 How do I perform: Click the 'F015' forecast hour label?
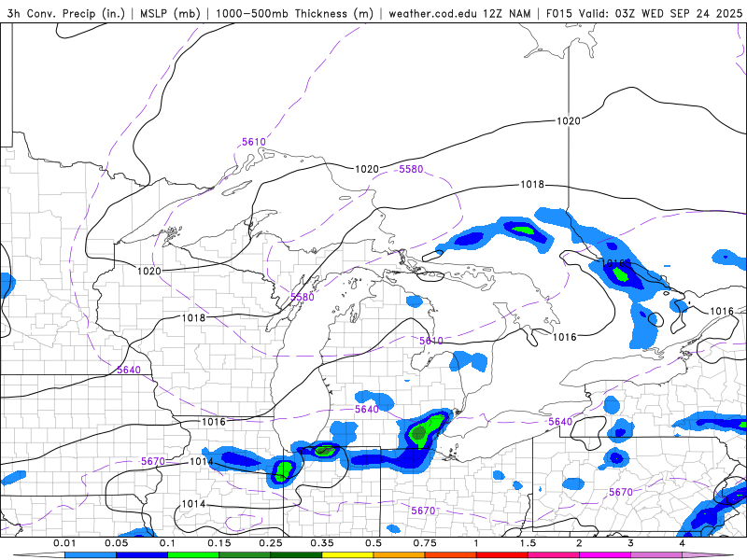click(x=559, y=13)
